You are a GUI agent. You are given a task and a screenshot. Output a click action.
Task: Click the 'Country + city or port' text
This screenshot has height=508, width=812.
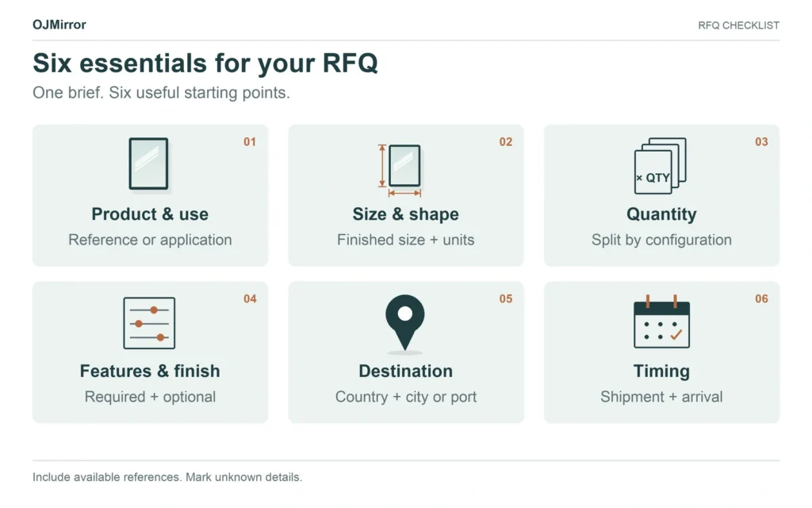[x=405, y=397]
